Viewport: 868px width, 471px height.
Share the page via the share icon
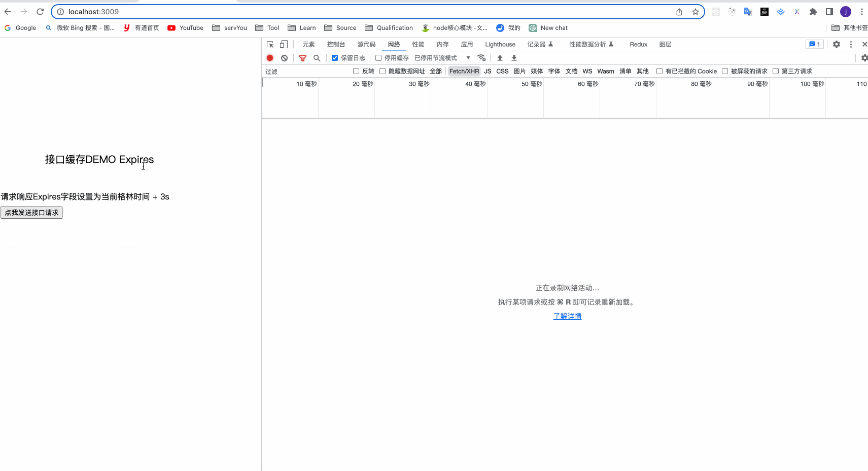click(x=679, y=12)
